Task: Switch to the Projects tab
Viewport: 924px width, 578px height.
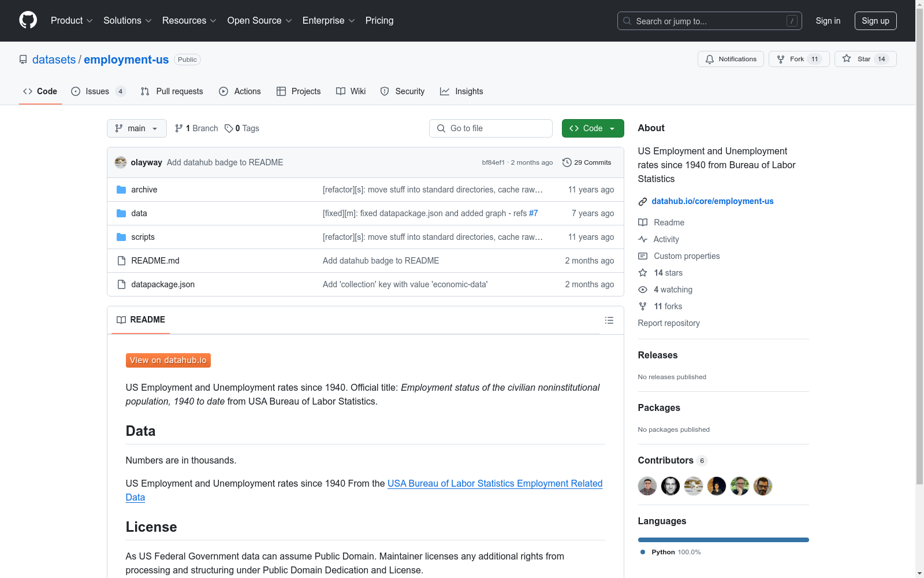Action: pyautogui.click(x=299, y=91)
